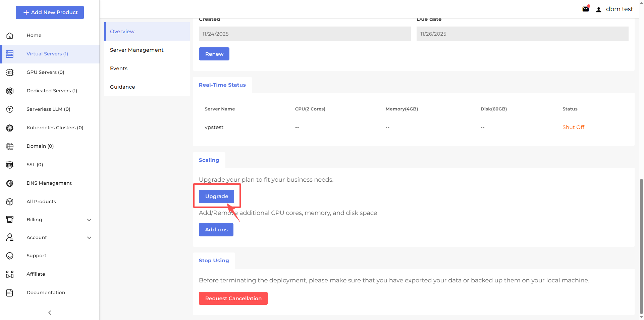The height and width of the screenshot is (320, 644).
Task: Click the Upgrade button
Action: [x=216, y=196]
